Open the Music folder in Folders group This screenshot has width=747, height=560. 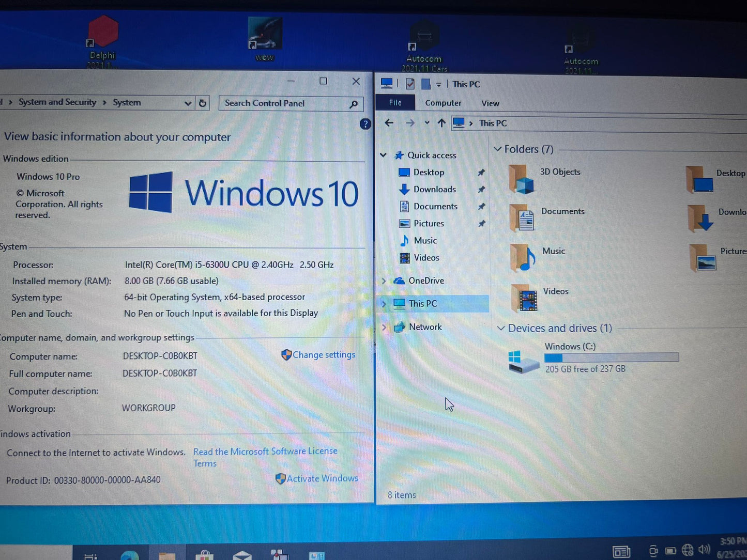coord(537,258)
